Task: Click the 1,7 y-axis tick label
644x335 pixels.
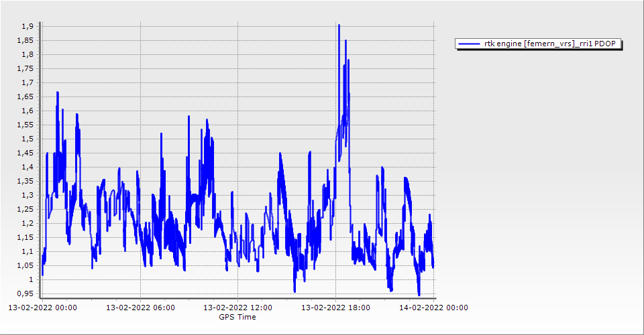Action: tap(27, 82)
